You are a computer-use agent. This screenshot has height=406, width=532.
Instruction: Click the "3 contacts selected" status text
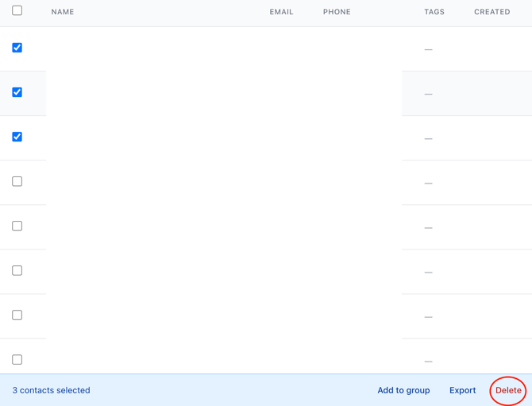point(52,390)
